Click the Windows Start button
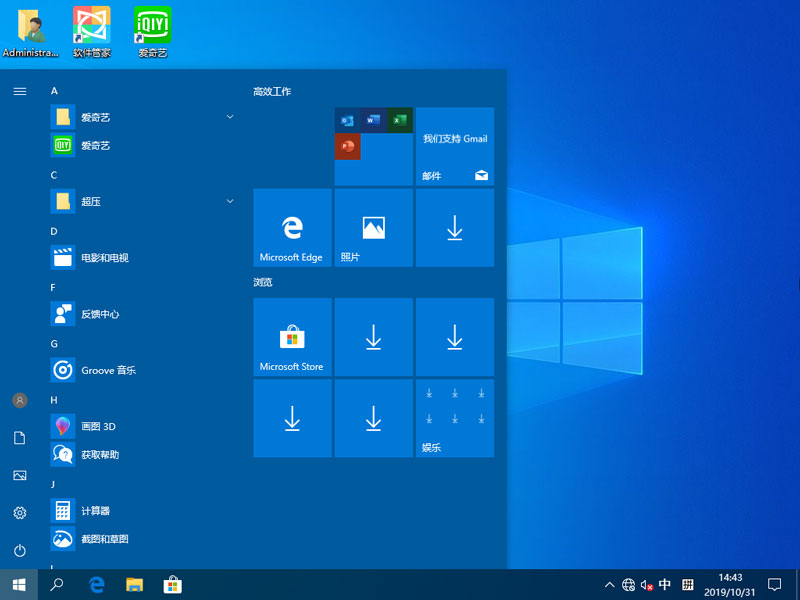The image size is (800, 600). point(19,587)
